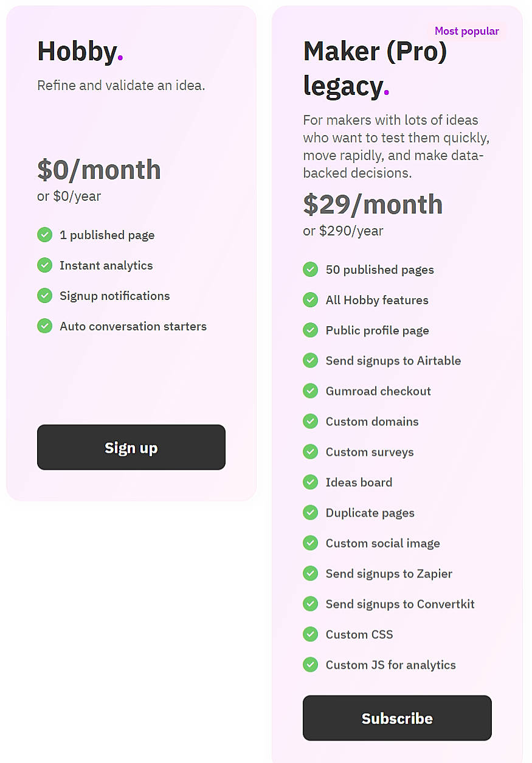Click the checkmark icon beside 'Custom domains'

pos(310,421)
